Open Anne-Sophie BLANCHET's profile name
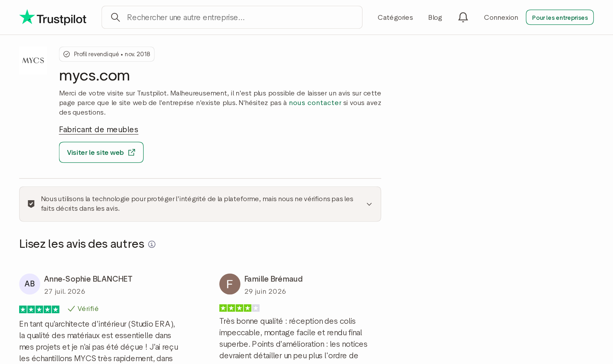The image size is (613, 364). coord(88,279)
